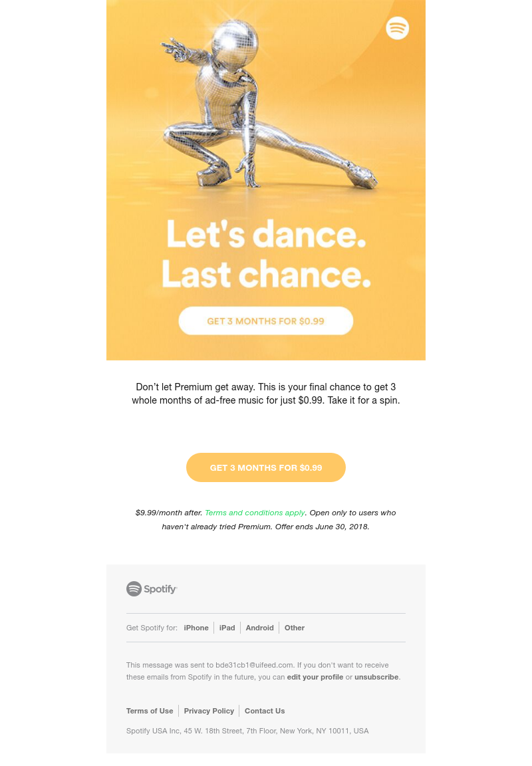532x766 pixels.
Task: Click the Get Spotify for: label
Action: click(152, 628)
